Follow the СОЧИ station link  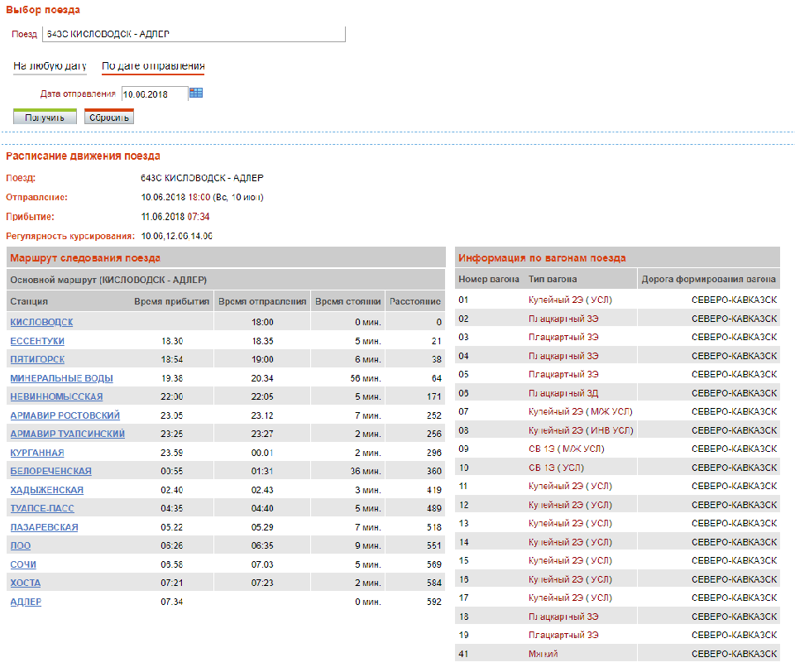tap(22, 564)
